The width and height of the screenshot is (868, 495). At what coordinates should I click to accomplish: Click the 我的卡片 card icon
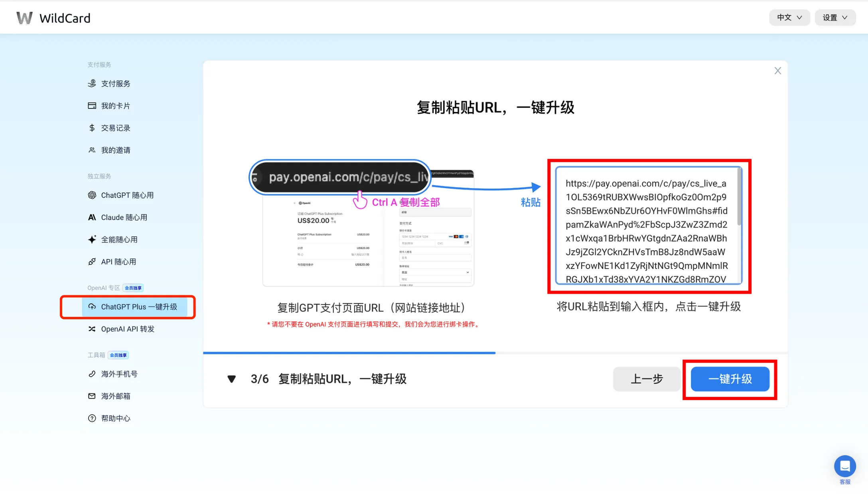point(92,106)
